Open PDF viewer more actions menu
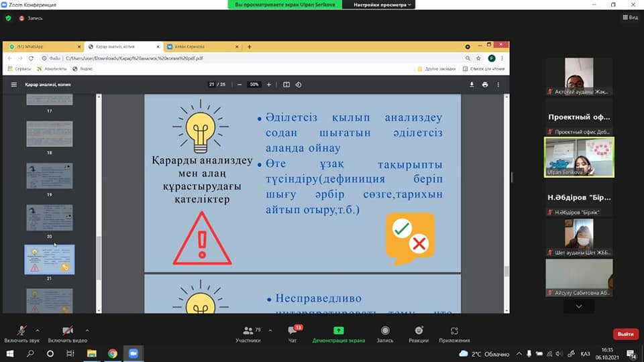The height and width of the screenshot is (362, 644). pyautogui.click(x=498, y=84)
